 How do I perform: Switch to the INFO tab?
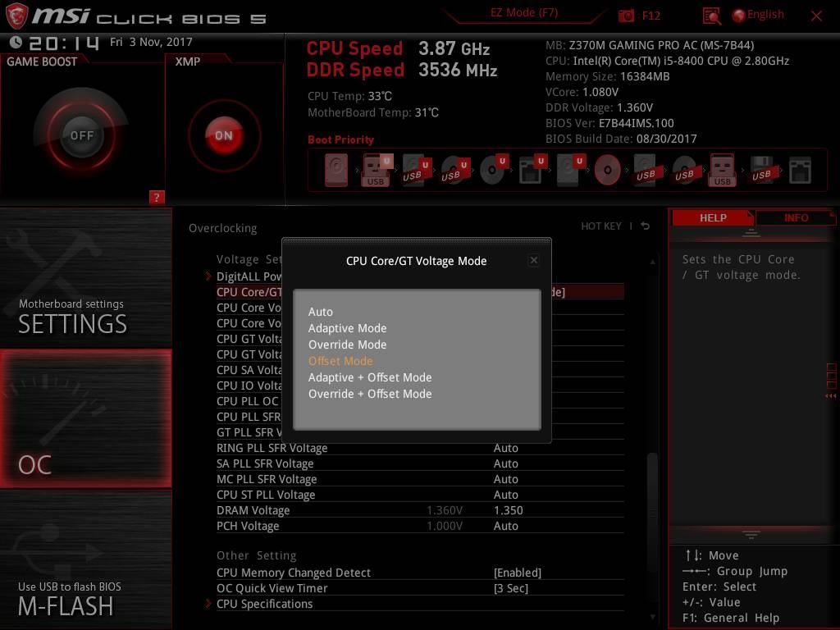point(796,218)
